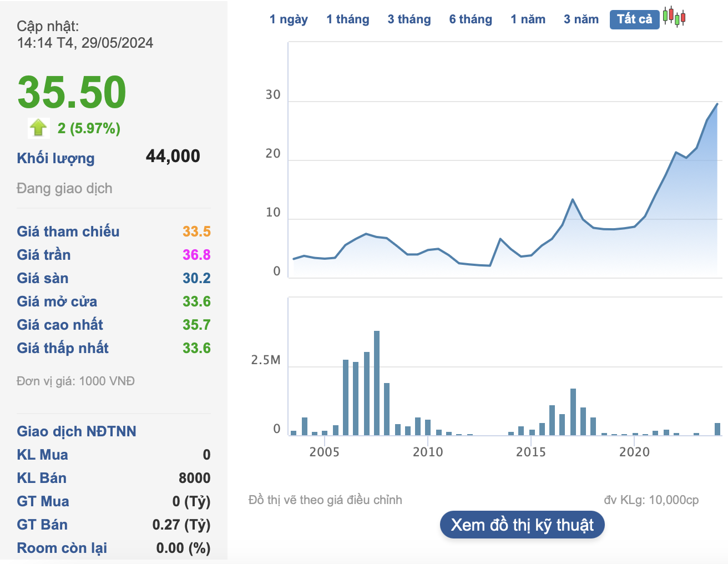Click the 'Khối lượng' label
Image resolution: width=728 pixels, height=564 pixels.
[55, 158]
